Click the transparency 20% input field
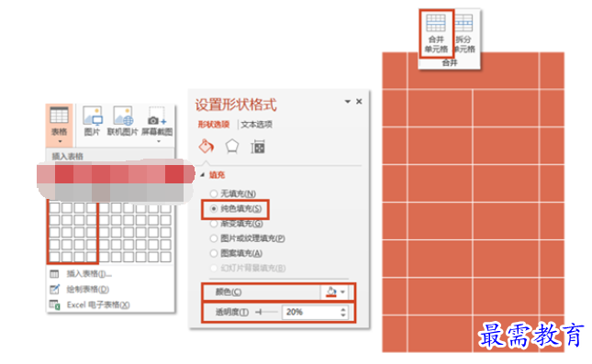 tap(310, 312)
